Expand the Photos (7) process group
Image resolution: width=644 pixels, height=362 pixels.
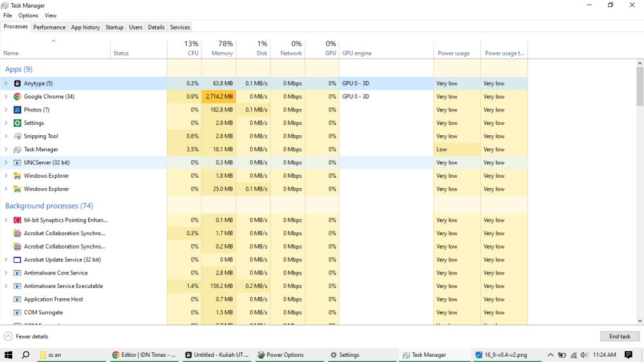(6, 110)
